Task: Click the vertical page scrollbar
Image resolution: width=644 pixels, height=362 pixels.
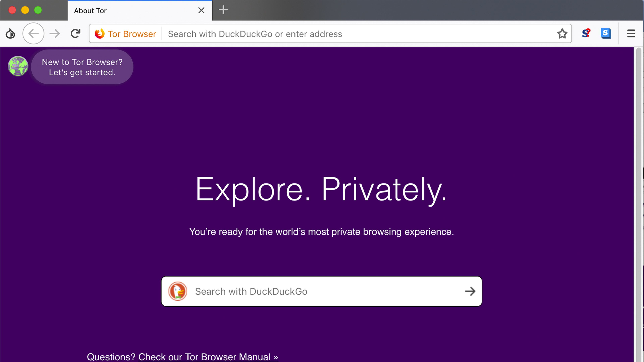Action: 639,204
